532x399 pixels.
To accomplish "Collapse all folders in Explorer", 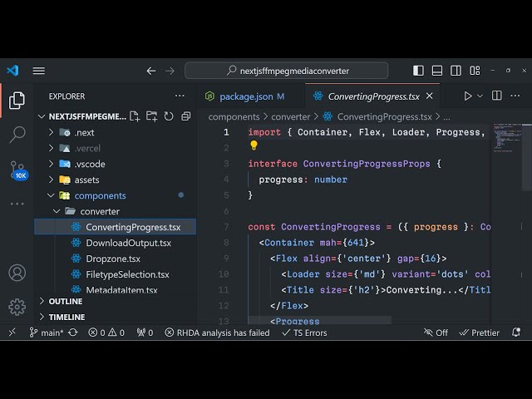I will point(186,116).
